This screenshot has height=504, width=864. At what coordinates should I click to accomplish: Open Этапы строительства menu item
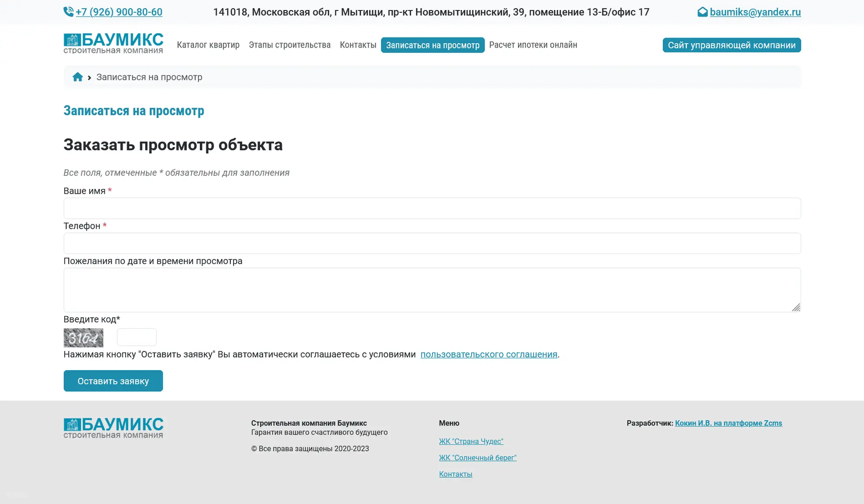[290, 45]
